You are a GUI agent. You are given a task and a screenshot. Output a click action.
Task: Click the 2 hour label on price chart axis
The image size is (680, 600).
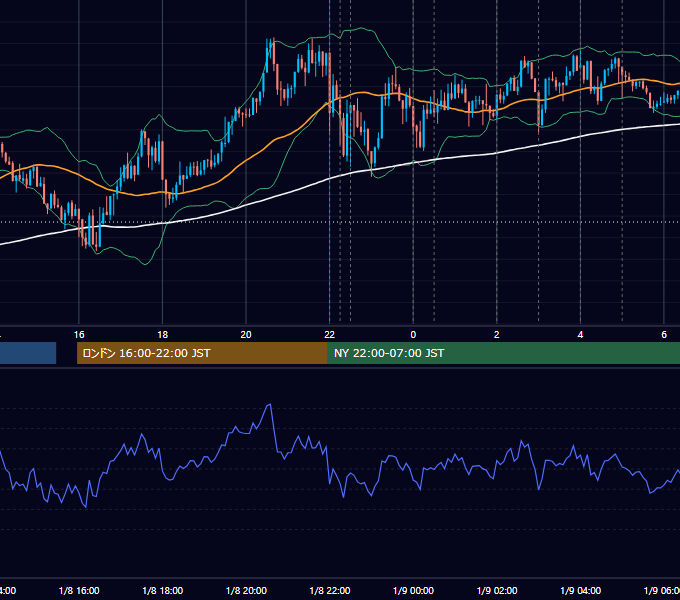click(x=497, y=335)
